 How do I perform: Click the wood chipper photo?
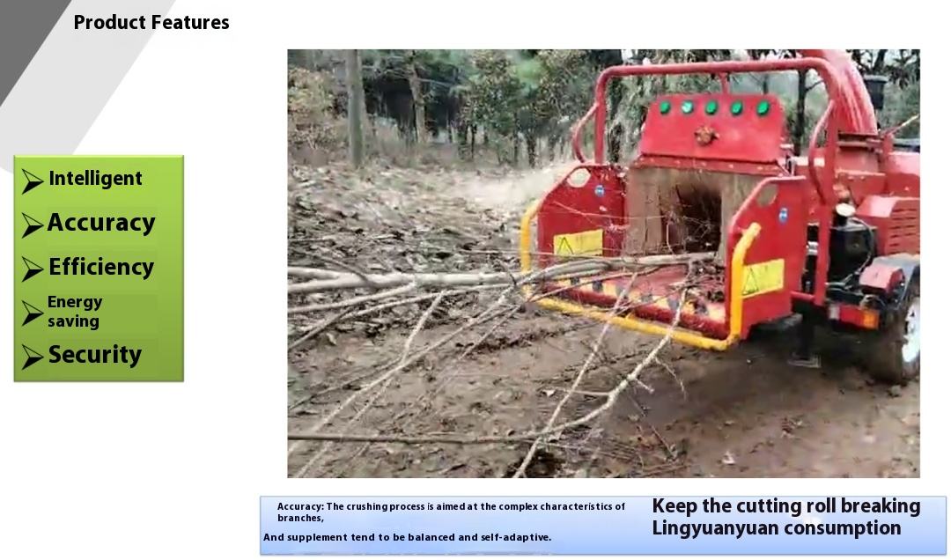[603, 263]
